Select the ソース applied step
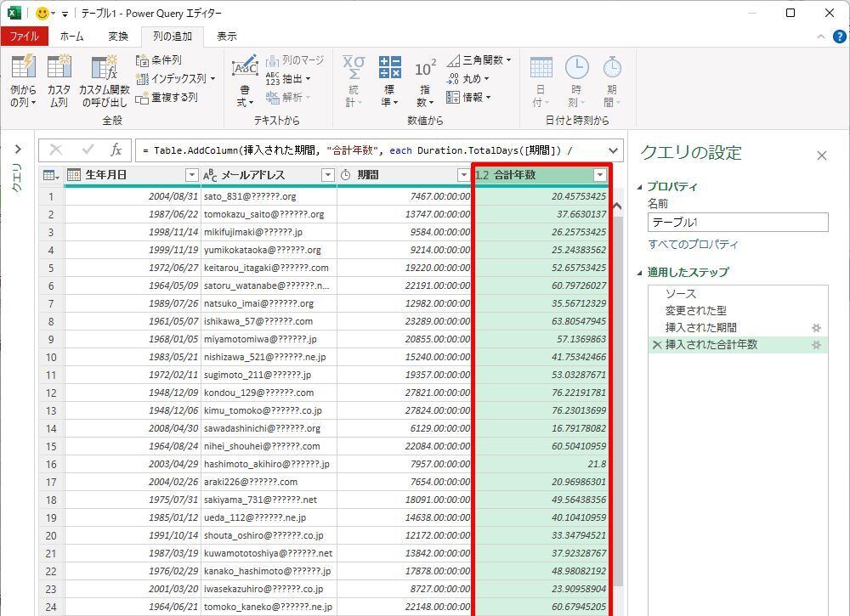This screenshot has width=850, height=616. point(680,294)
